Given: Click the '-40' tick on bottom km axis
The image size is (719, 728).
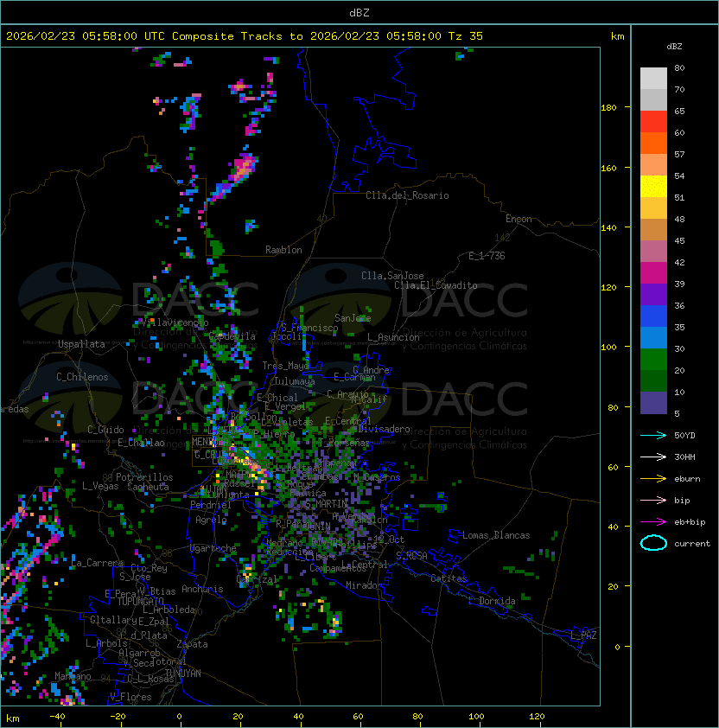Looking at the screenshot, I should pyautogui.click(x=57, y=717).
